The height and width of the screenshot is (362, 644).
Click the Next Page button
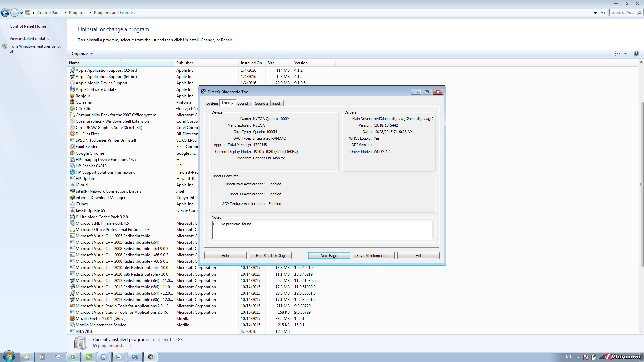(329, 256)
